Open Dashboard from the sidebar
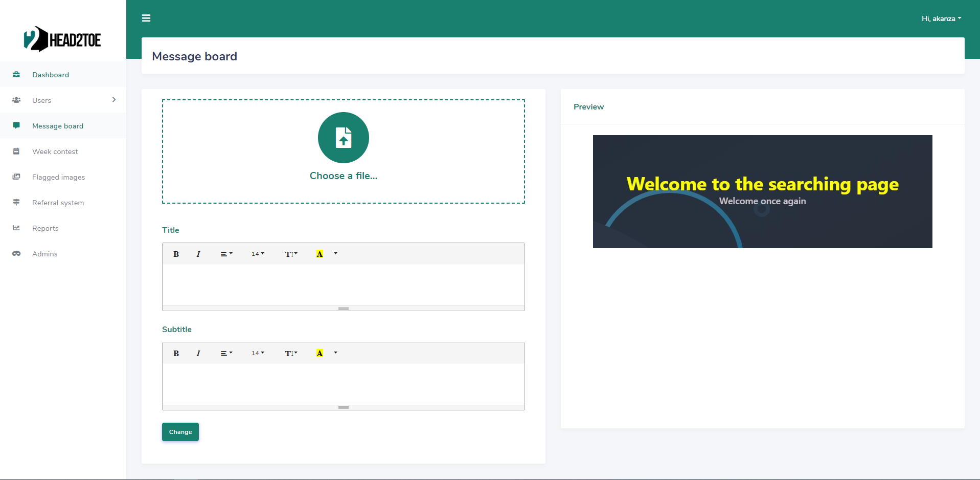980x480 pixels. [51, 75]
